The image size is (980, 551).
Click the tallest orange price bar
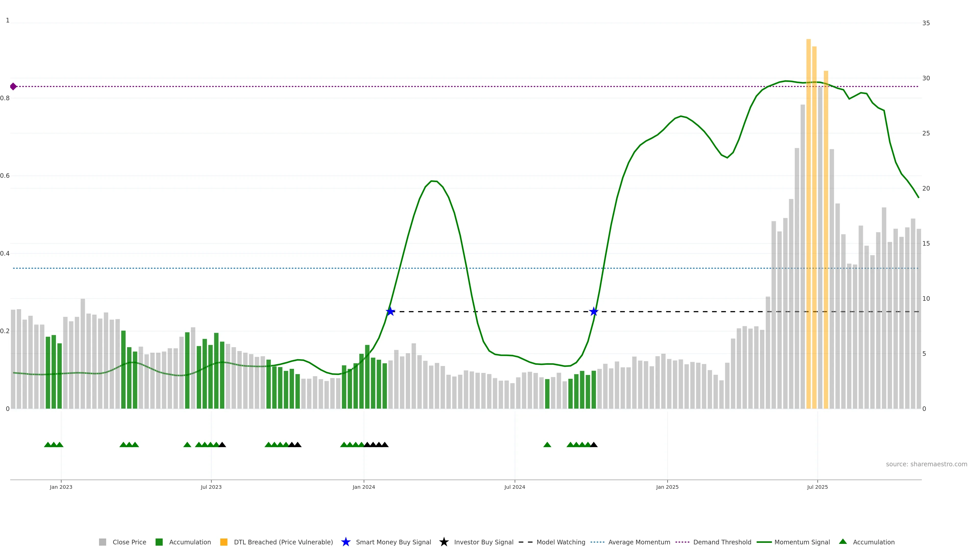[808, 224]
